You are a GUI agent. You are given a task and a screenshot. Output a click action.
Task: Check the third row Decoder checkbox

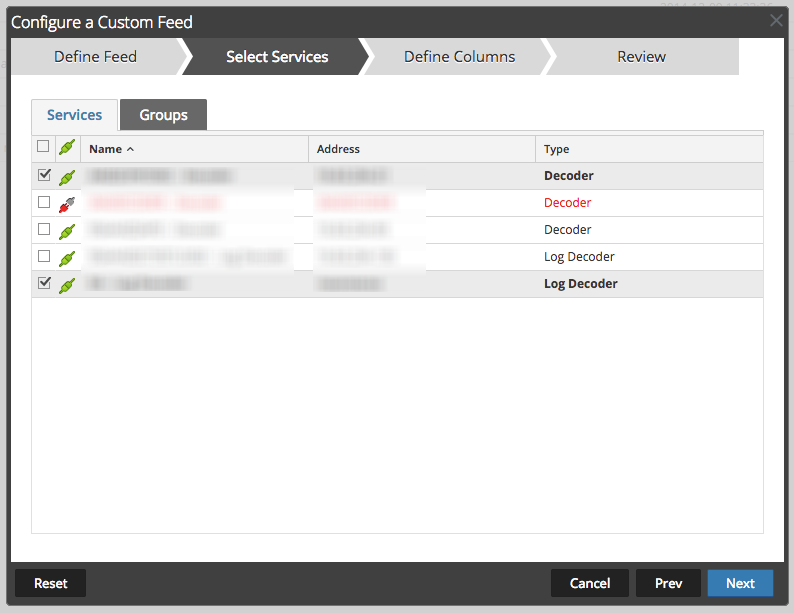(x=43, y=229)
